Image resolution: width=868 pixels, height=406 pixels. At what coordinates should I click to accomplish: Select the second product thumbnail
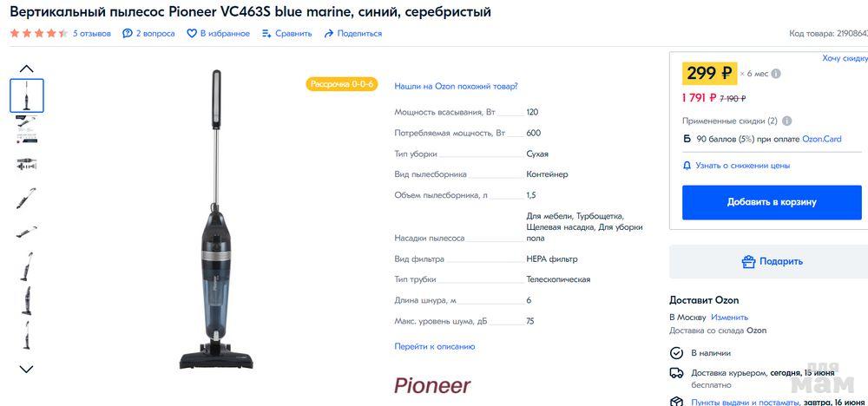coord(26,129)
